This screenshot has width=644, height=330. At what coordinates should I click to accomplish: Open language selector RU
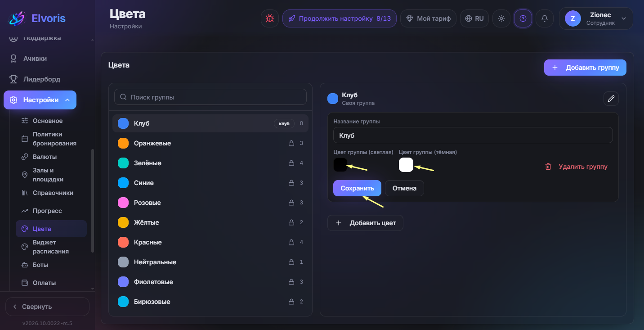click(474, 18)
